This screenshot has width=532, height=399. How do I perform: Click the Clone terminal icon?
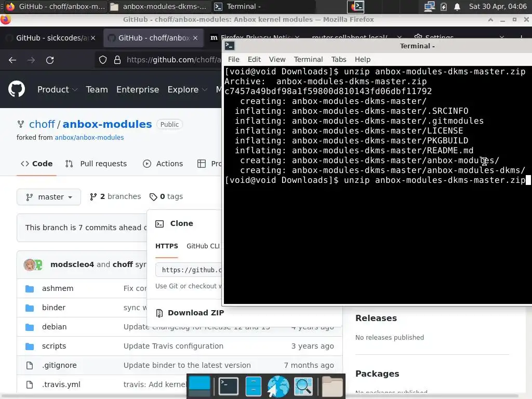[x=159, y=223]
